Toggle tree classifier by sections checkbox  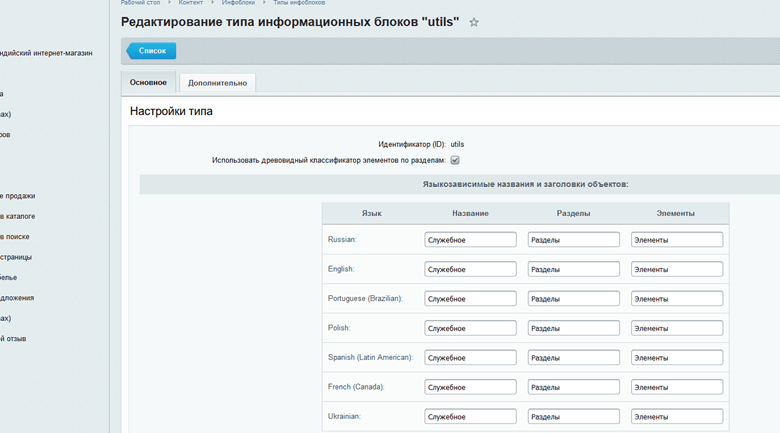pos(455,160)
